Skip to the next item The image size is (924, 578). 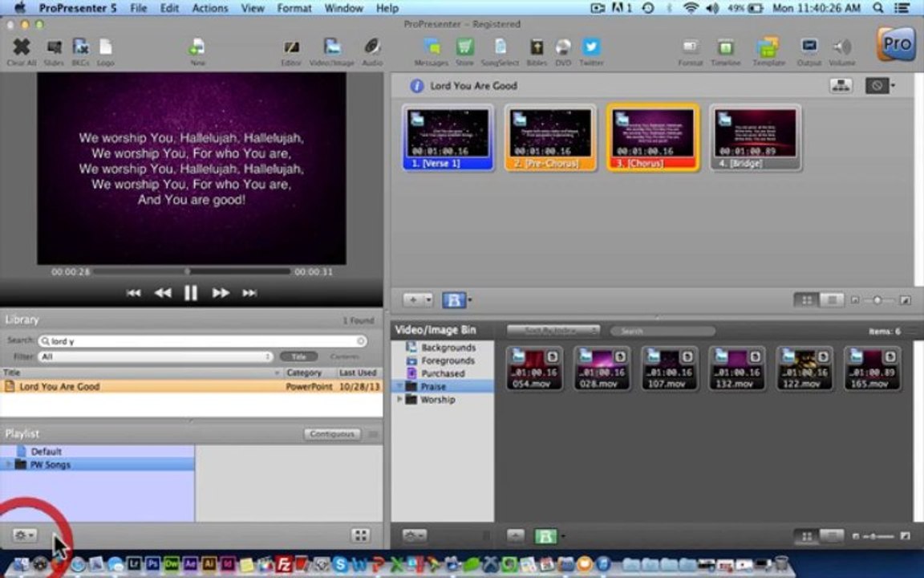point(249,293)
